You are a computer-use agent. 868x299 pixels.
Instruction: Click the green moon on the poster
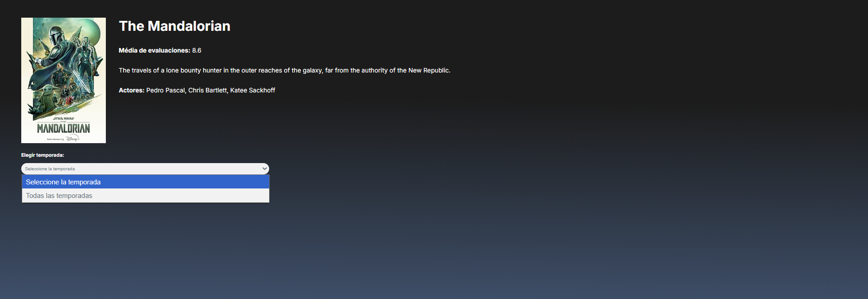(90, 29)
